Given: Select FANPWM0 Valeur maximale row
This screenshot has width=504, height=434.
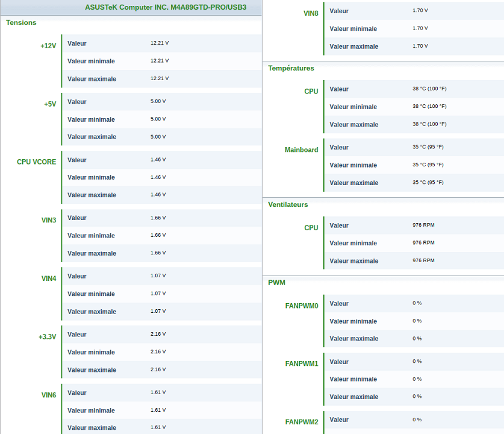Looking at the screenshot, I should [414, 338].
